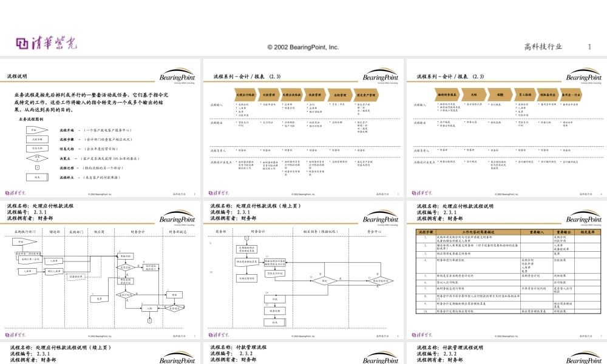Click the 备用金-付出 chevron shape
Screen dimensions: 607x364
tap(571, 95)
